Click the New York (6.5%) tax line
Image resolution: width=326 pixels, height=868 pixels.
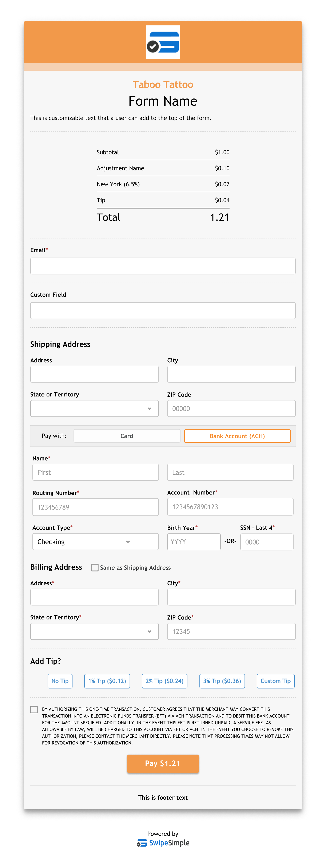pyautogui.click(x=118, y=184)
